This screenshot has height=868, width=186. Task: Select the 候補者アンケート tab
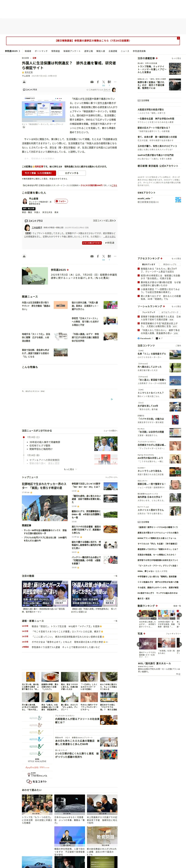72,51
